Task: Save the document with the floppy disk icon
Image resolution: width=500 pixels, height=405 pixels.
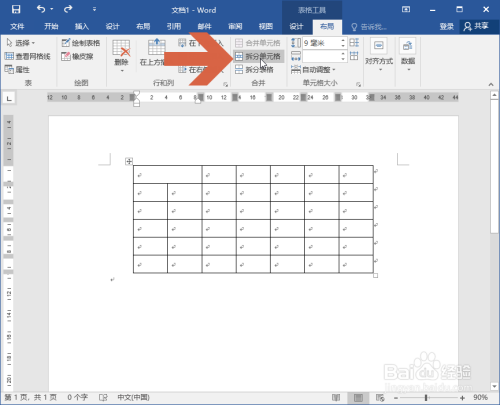Action: pyautogui.click(x=16, y=9)
